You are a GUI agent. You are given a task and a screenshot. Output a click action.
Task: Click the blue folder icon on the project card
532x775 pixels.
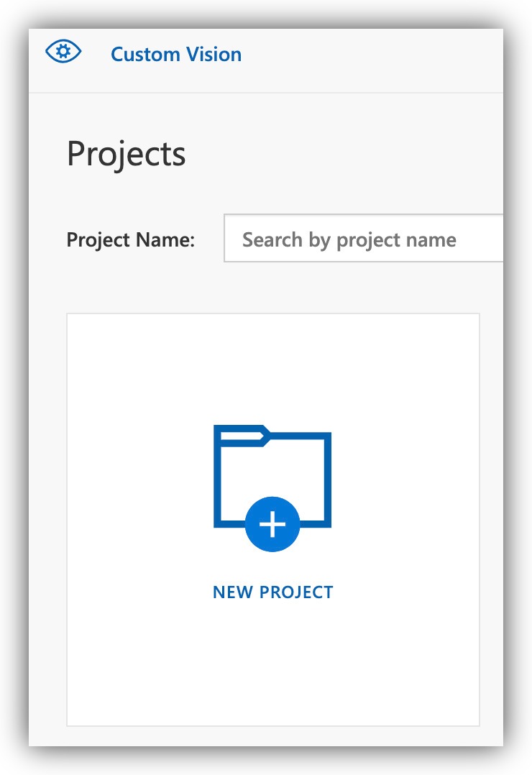[272, 474]
